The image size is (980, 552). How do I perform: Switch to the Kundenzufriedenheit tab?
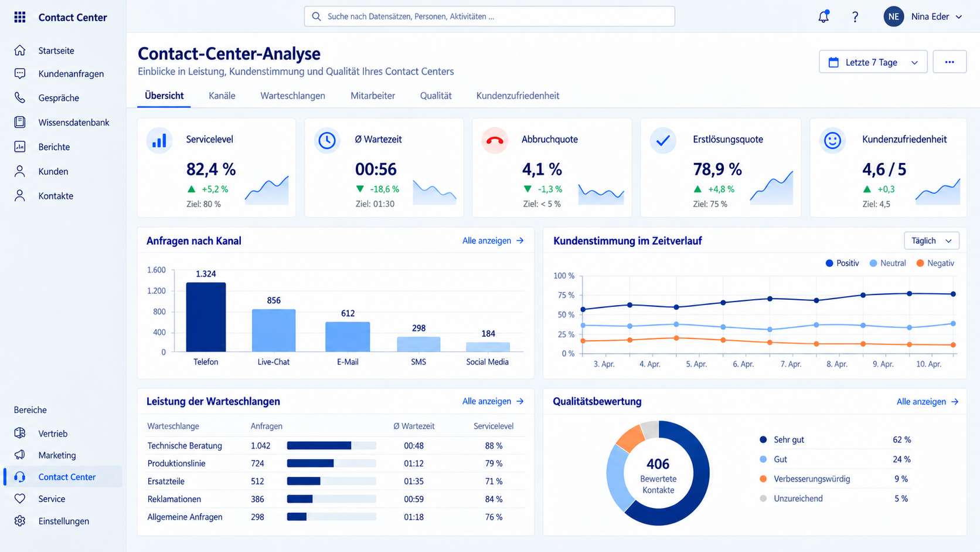tap(518, 96)
